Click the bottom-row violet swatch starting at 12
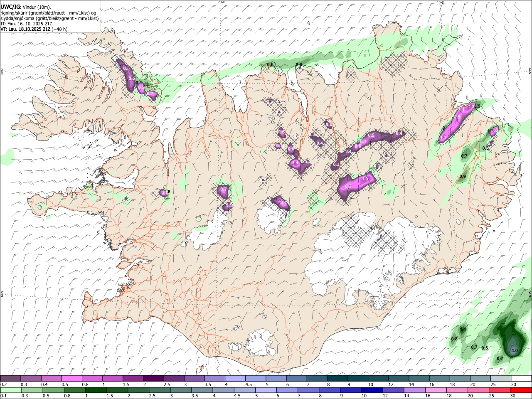 point(393,390)
